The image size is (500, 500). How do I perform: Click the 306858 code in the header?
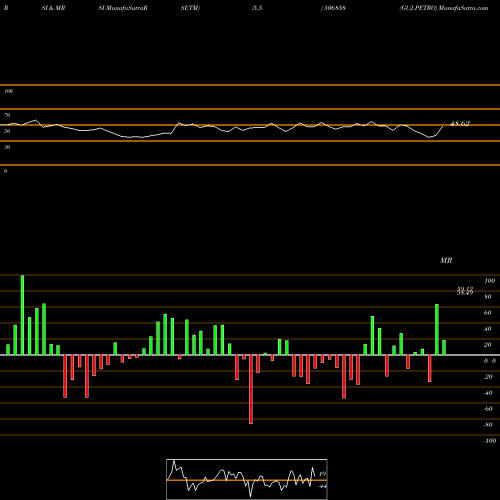pos(335,8)
